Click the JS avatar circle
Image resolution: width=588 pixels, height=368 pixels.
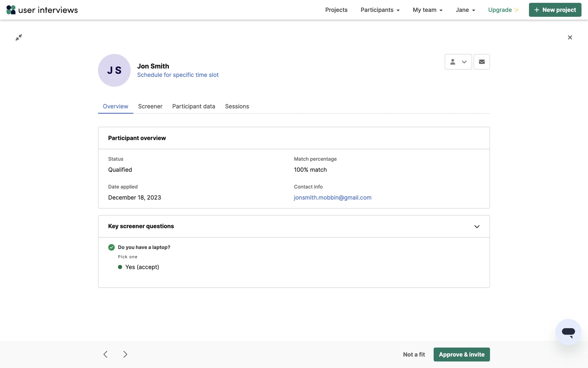[114, 70]
